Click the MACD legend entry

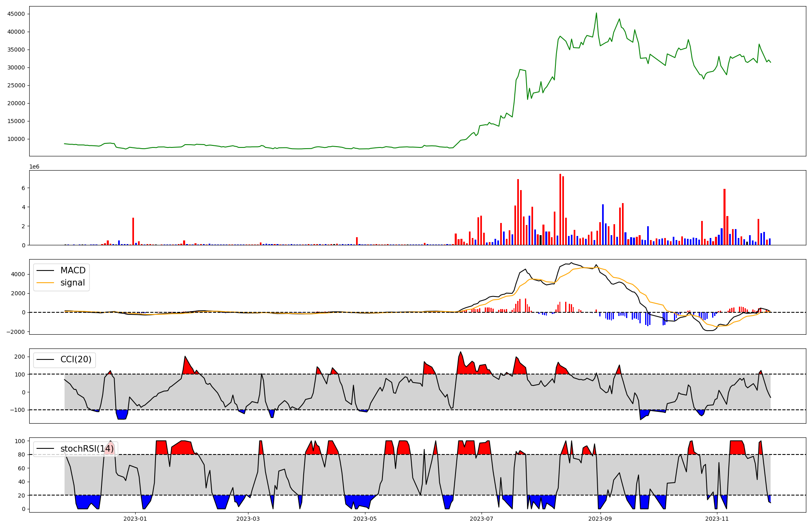pos(73,270)
